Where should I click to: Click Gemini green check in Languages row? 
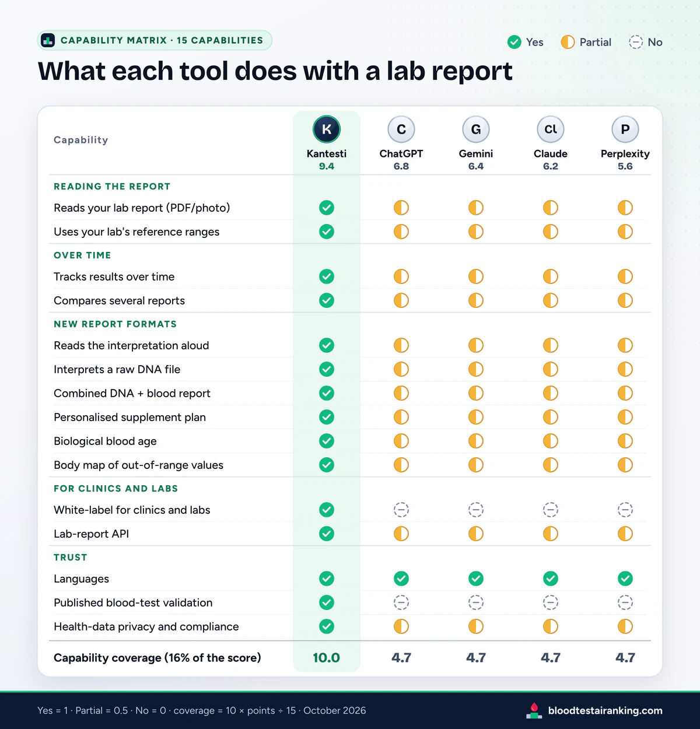476,579
